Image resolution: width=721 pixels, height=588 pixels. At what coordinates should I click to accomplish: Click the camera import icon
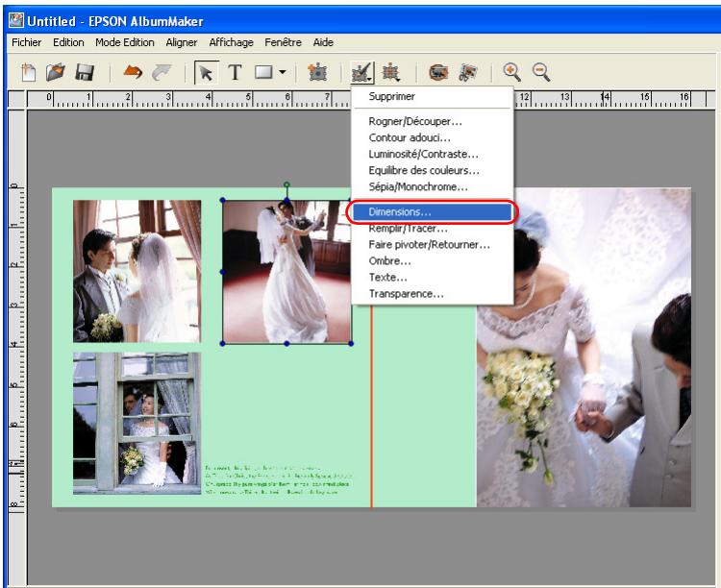click(438, 72)
